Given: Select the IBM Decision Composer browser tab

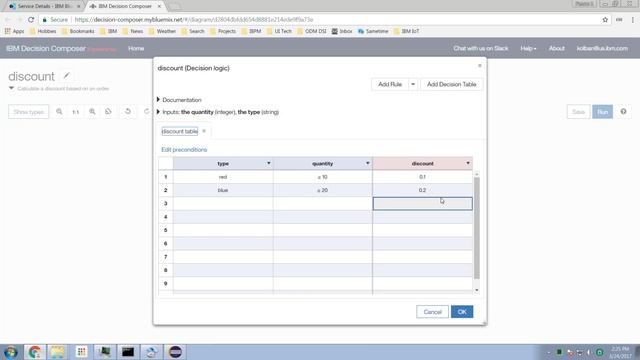Looking at the screenshot, I should tap(125, 6).
